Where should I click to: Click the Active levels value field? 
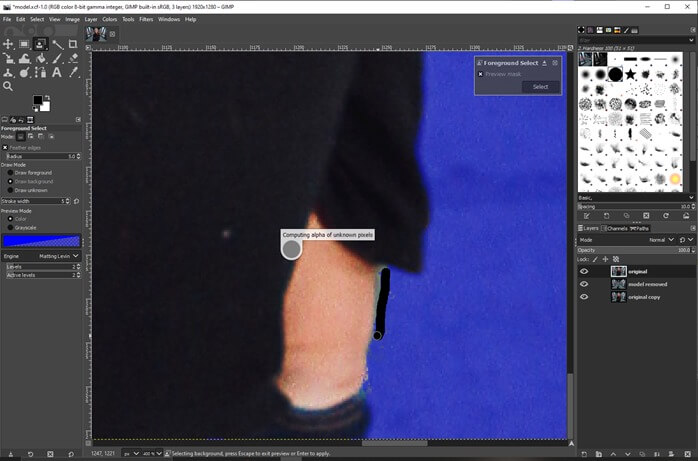43,275
